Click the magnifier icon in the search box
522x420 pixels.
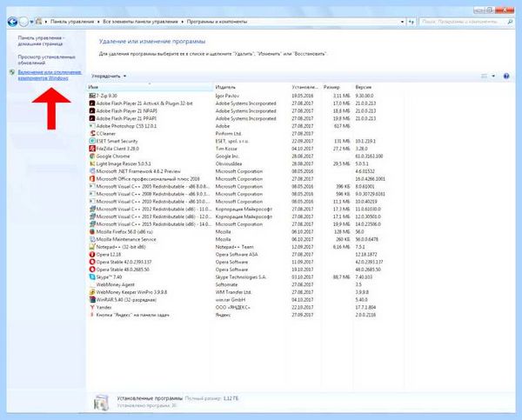pos(510,22)
